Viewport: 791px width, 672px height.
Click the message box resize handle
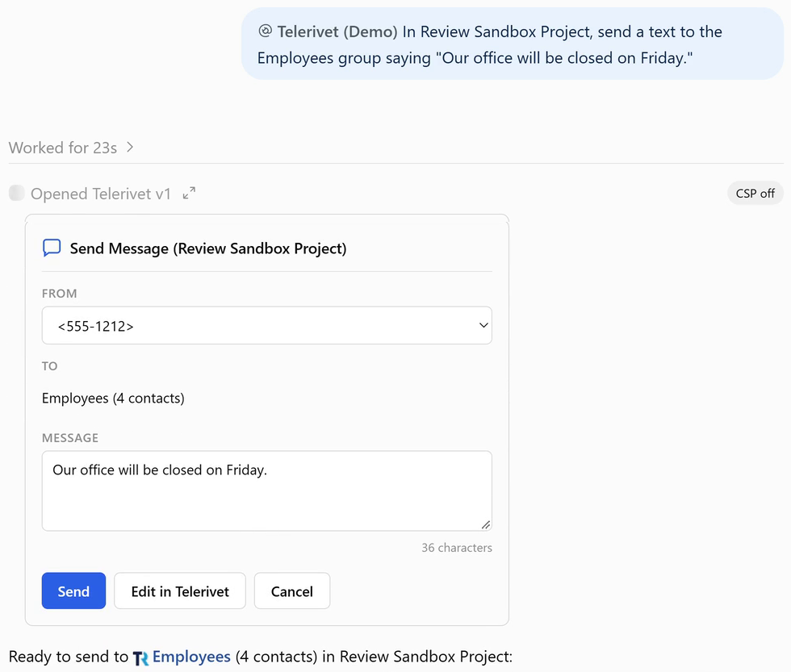(x=485, y=525)
